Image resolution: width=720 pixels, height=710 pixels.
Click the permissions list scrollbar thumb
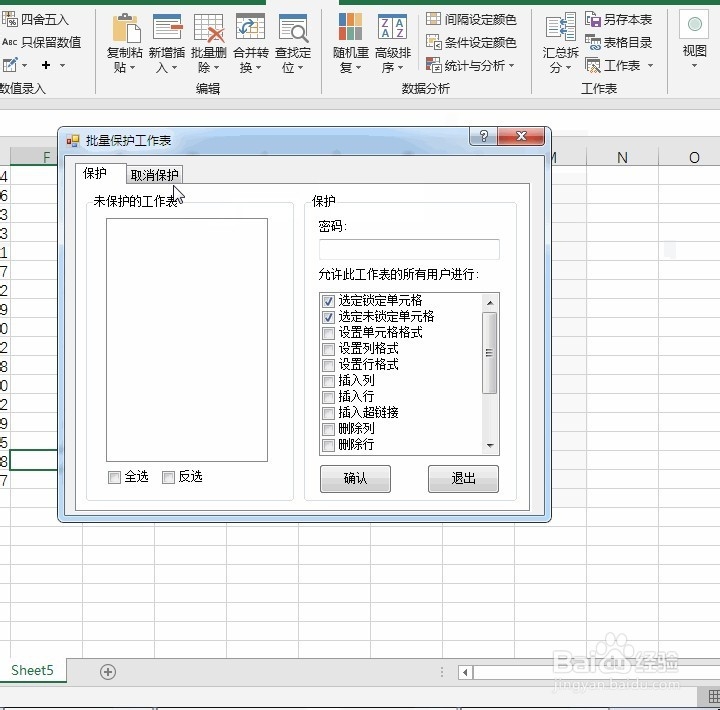click(489, 353)
